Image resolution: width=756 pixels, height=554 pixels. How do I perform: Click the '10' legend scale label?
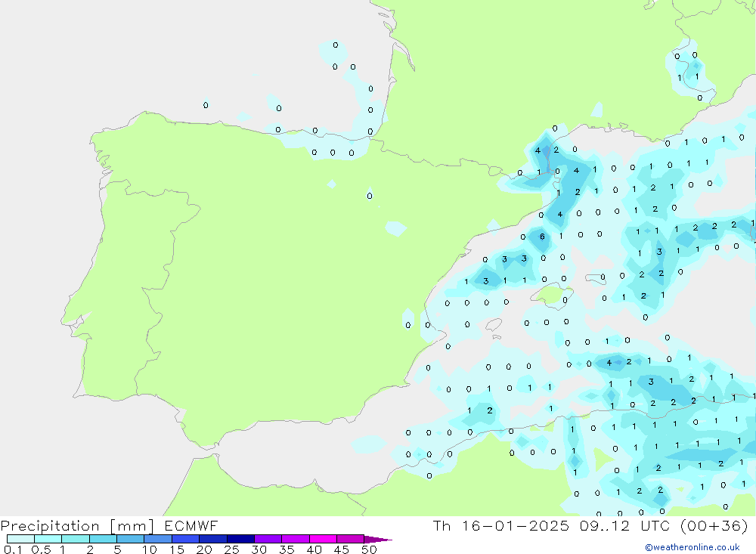(149, 549)
